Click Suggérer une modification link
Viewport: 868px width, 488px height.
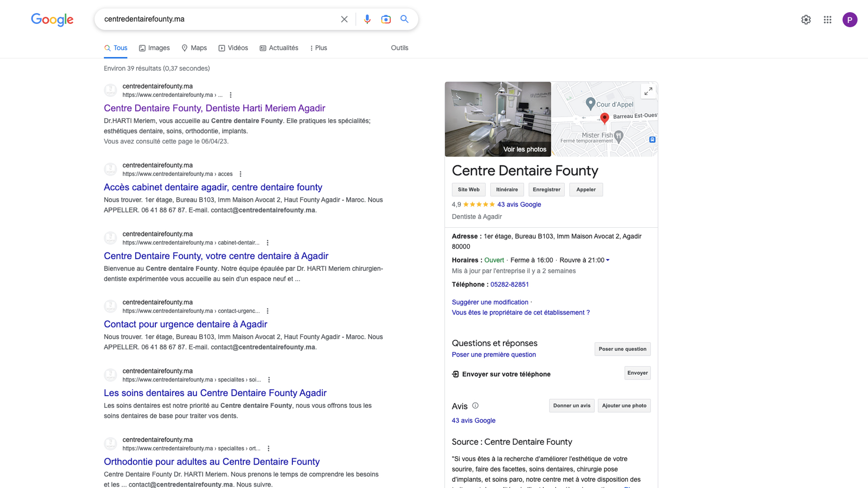[490, 302]
